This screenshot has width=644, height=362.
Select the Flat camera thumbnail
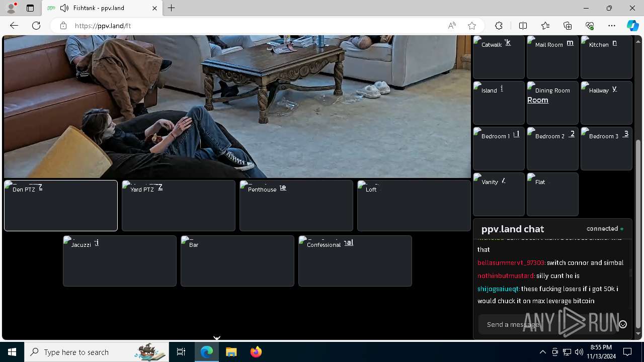tap(552, 194)
